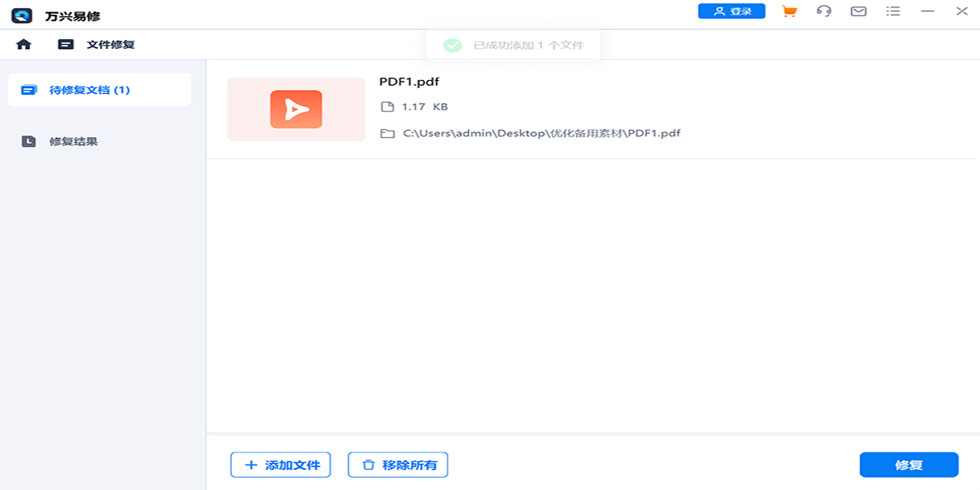Click the green checkmark success icon

click(x=452, y=45)
